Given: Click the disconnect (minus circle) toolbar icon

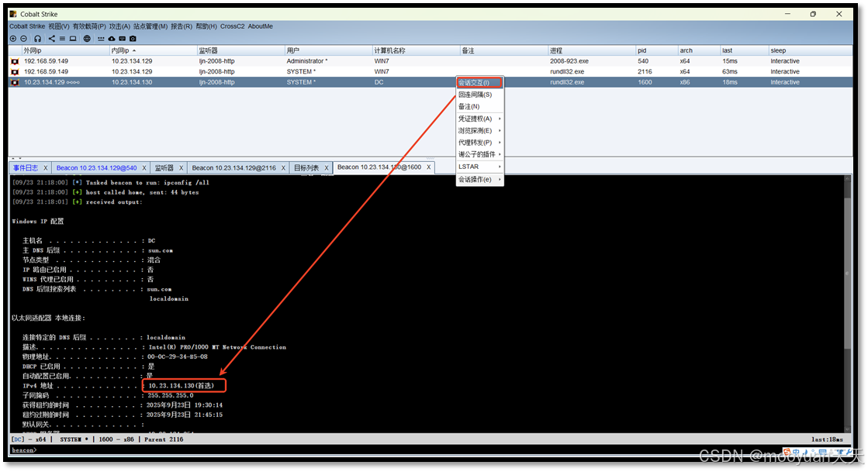Looking at the screenshot, I should pyautogui.click(x=24, y=39).
